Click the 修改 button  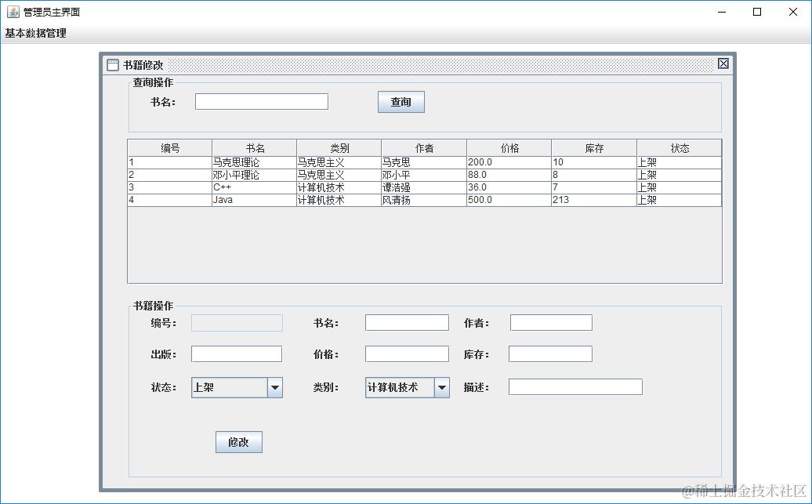click(239, 442)
